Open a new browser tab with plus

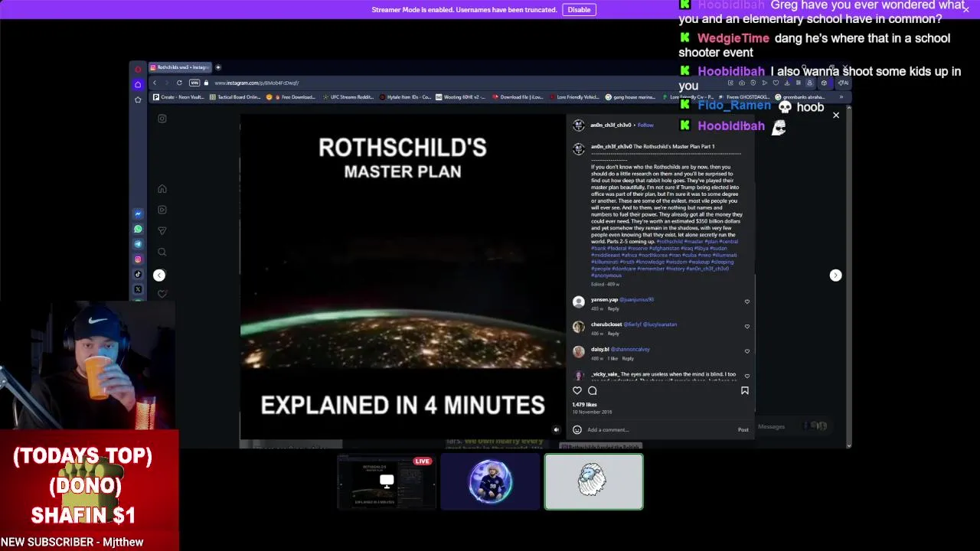pos(218,67)
